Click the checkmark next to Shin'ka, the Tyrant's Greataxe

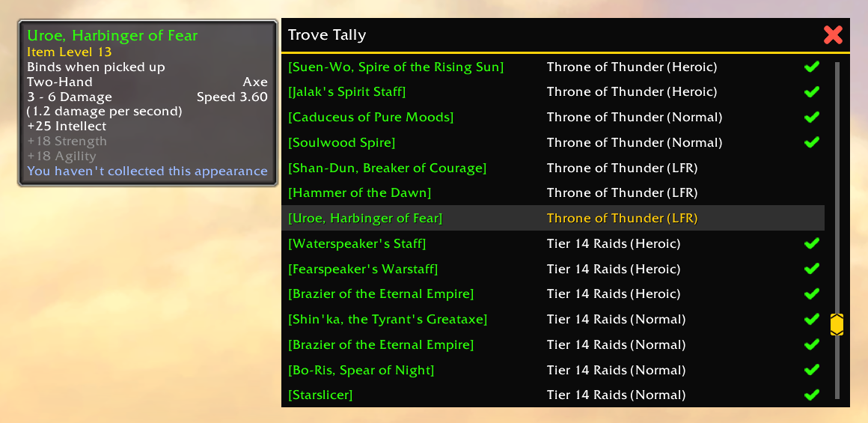point(812,319)
